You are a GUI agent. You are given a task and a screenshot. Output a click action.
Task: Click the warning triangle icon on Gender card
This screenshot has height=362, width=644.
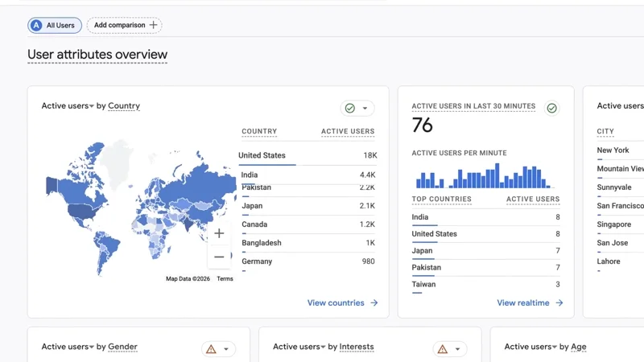coord(211,349)
